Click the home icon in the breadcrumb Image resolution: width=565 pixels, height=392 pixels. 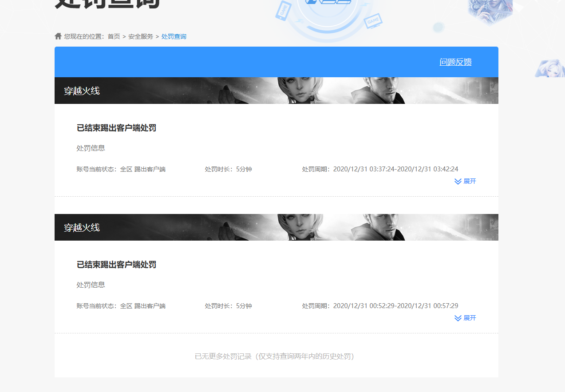coord(58,36)
